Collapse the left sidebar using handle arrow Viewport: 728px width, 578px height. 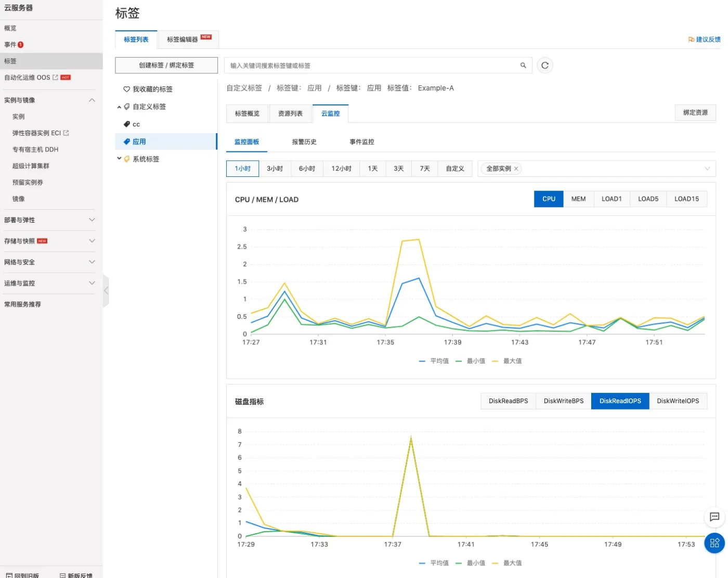tap(106, 290)
